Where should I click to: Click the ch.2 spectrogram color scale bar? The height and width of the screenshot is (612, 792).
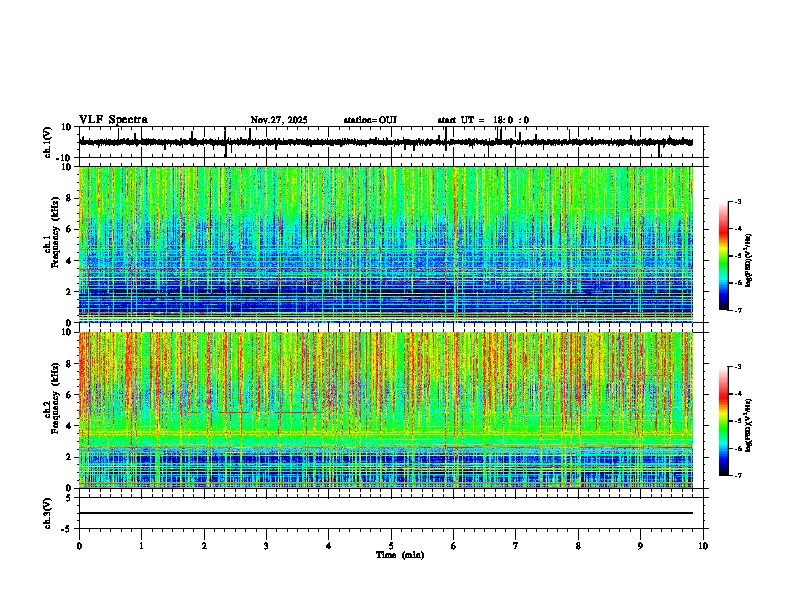[724, 421]
